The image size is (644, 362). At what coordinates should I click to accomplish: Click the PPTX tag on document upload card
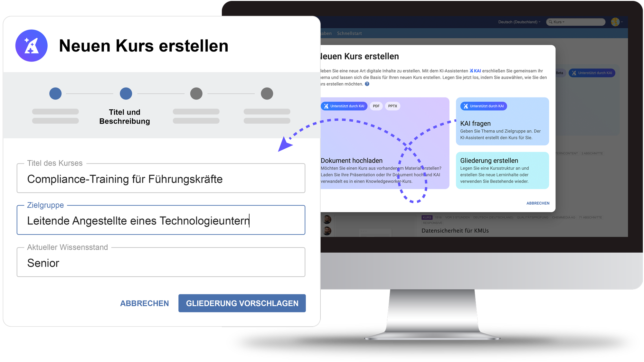click(392, 106)
